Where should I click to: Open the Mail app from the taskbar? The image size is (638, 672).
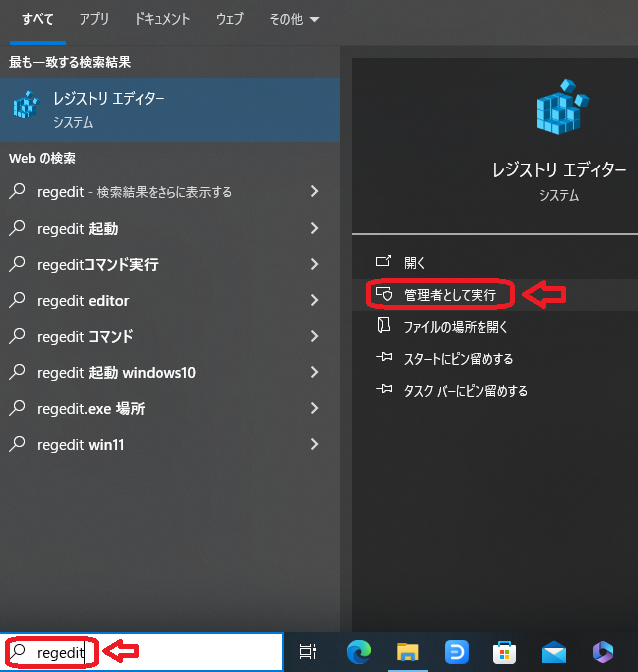pos(554,652)
